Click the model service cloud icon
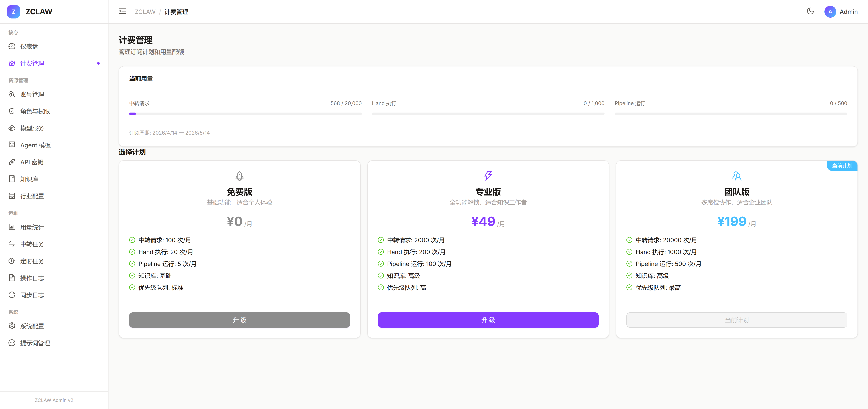The image size is (868, 409). [x=12, y=128]
